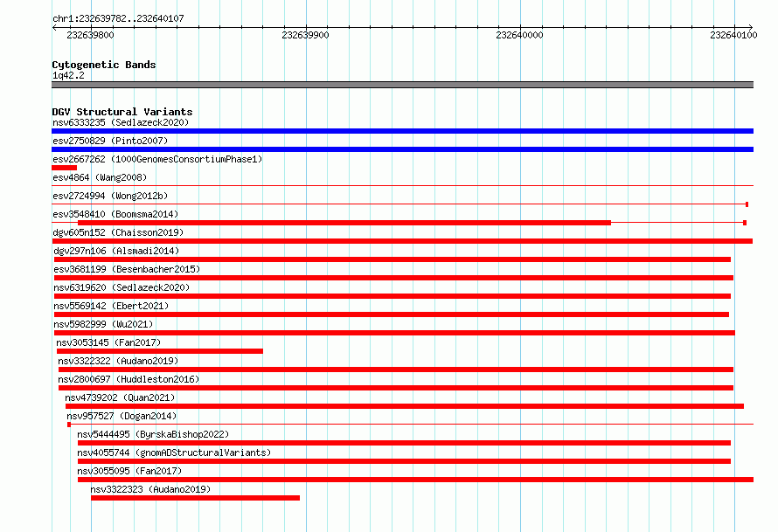Click red bar of nsv5569142
Viewport: 778px width, 532px height.
(392, 314)
